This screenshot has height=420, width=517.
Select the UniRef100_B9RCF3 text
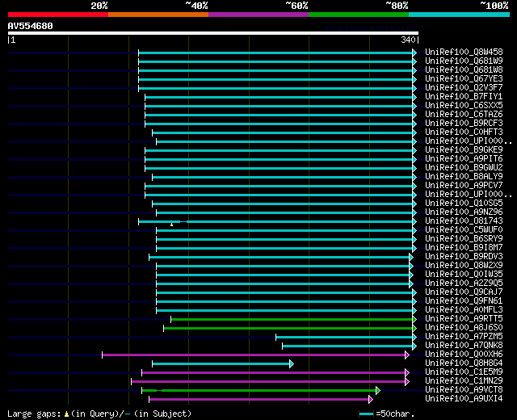tap(464, 123)
